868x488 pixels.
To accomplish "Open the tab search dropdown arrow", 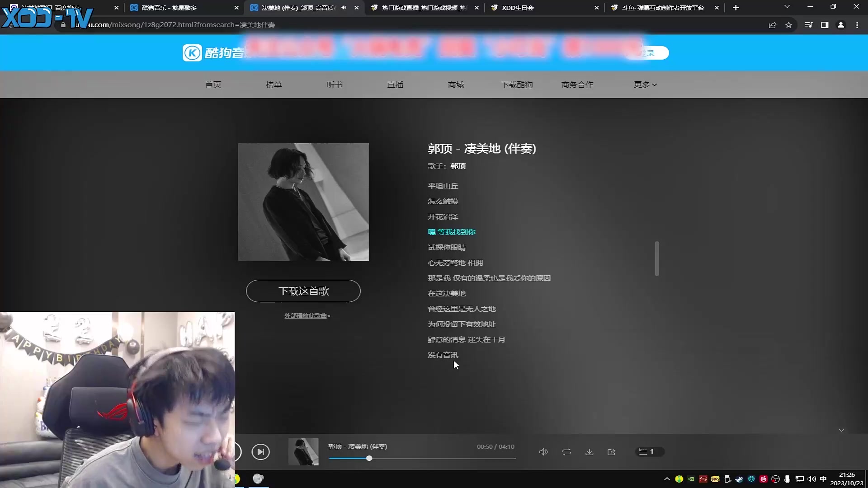I will (787, 7).
